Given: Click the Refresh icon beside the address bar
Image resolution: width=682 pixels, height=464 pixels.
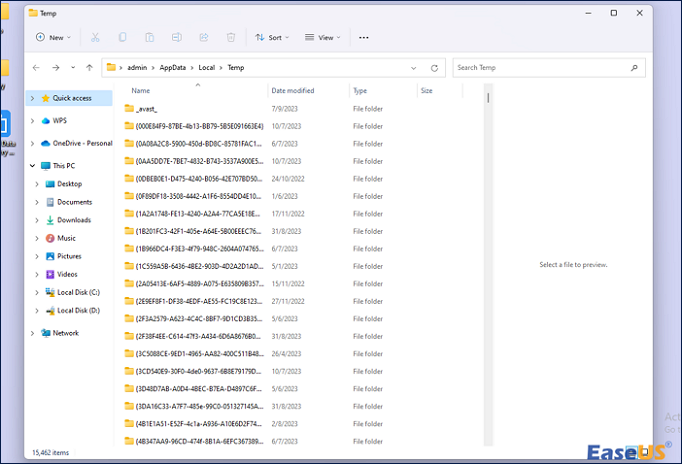Looking at the screenshot, I should click(434, 68).
